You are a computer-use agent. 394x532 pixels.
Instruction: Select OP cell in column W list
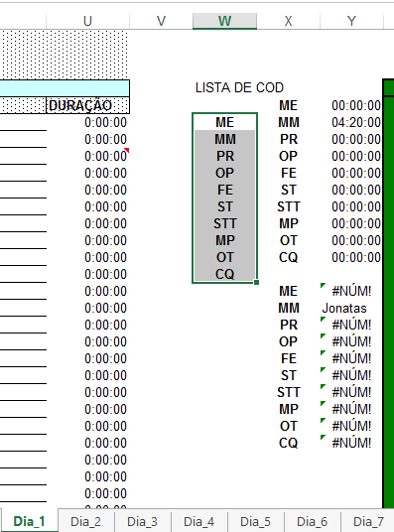tap(224, 173)
